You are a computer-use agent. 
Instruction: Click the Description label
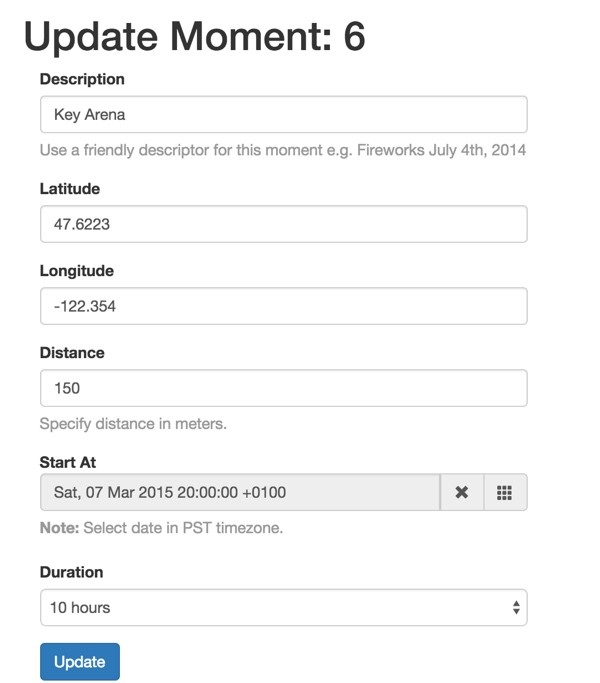pos(82,79)
